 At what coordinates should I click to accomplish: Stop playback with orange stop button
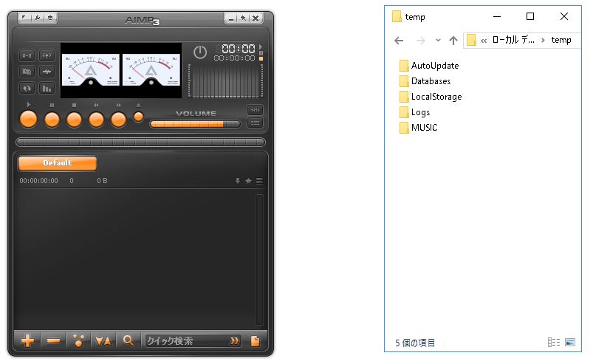[x=74, y=120]
